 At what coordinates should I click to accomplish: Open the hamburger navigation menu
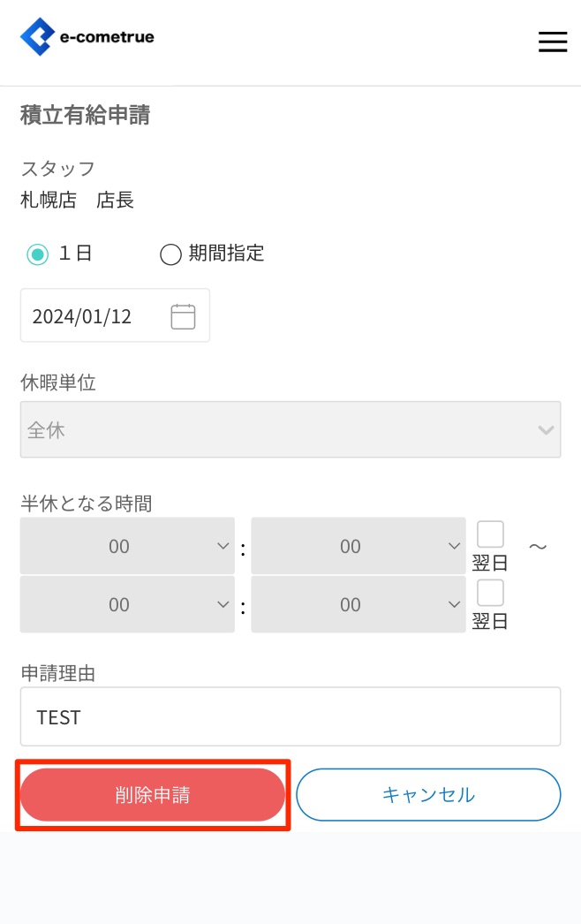(552, 42)
